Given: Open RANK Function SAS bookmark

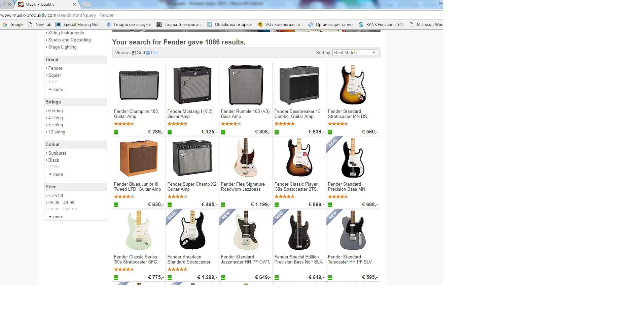Looking at the screenshot, I should pos(381,25).
